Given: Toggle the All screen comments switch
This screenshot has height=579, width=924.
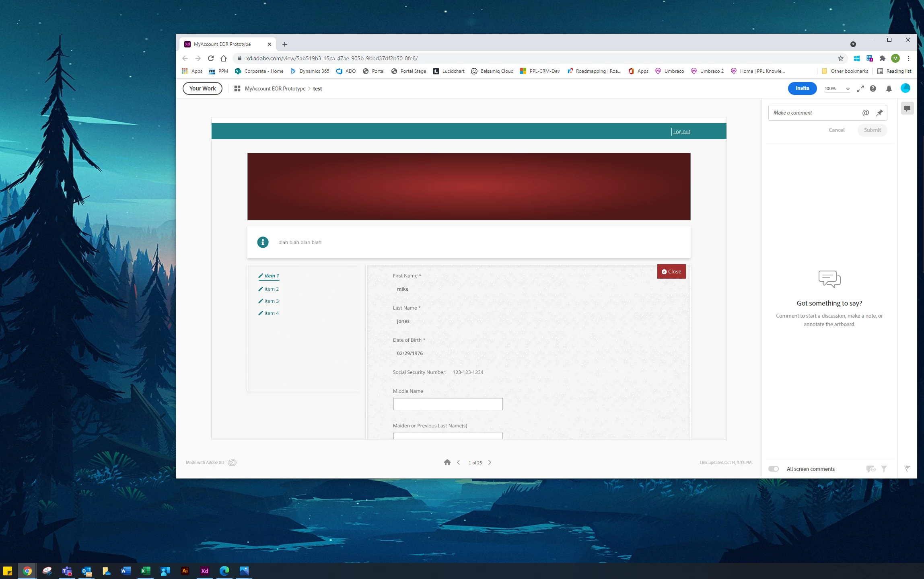Looking at the screenshot, I should [773, 469].
